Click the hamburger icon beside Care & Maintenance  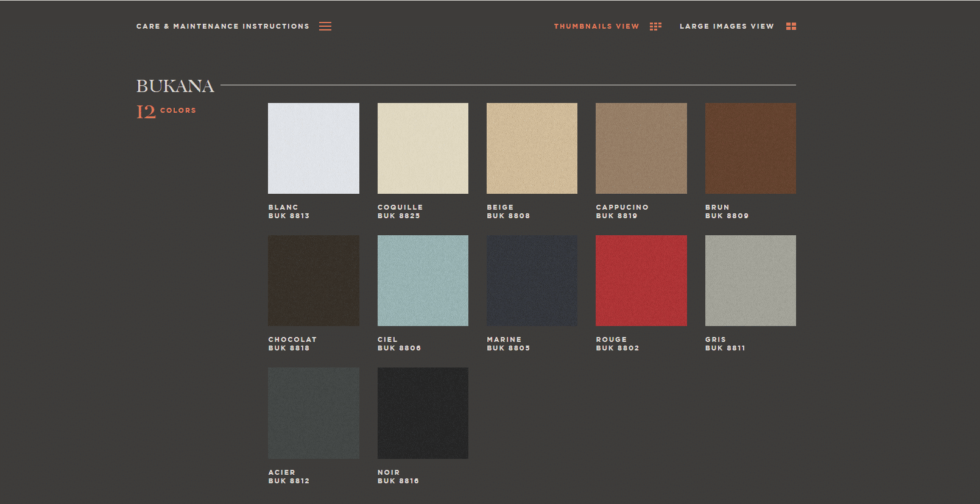(x=325, y=26)
